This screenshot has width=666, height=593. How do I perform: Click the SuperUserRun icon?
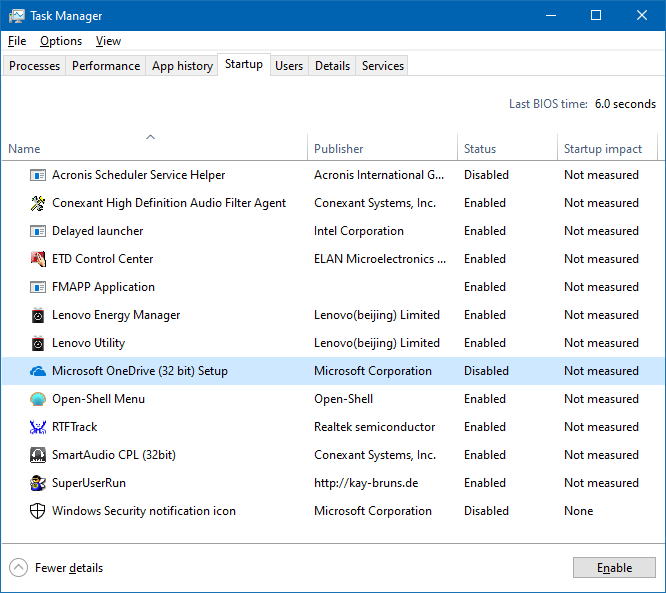tap(38, 483)
